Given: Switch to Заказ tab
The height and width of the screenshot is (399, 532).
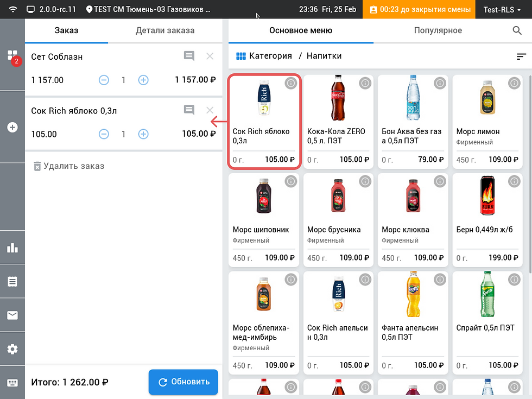Looking at the screenshot, I should tap(66, 31).
